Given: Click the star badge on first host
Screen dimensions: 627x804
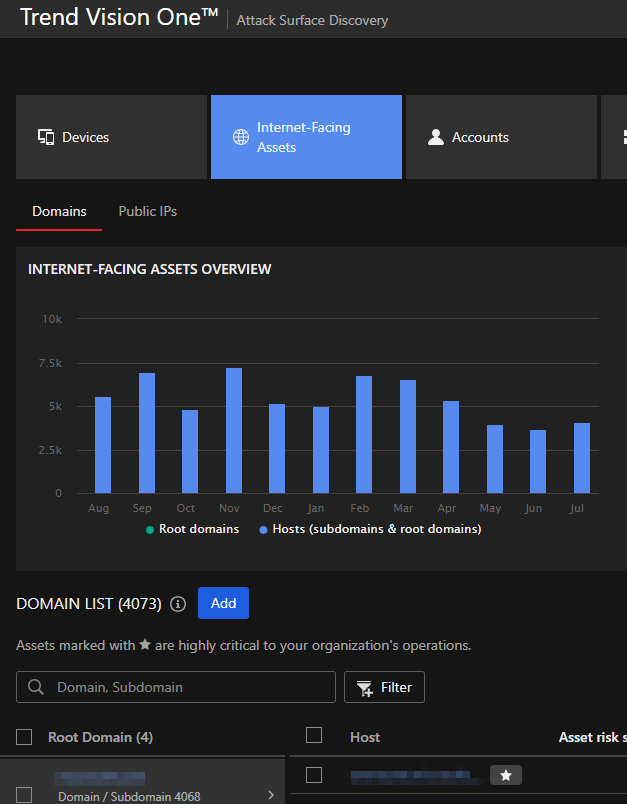Looking at the screenshot, I should click(505, 775).
